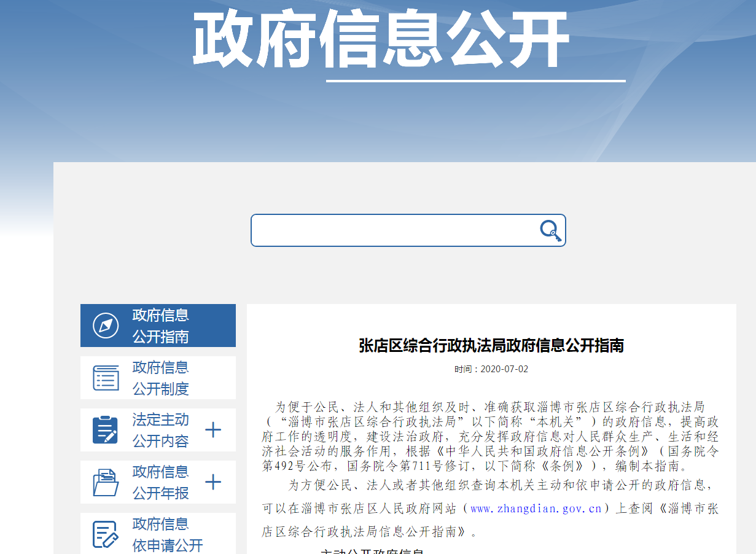This screenshot has height=554, width=756.
Task: Click the magnifier search icon
Action: coord(550,231)
